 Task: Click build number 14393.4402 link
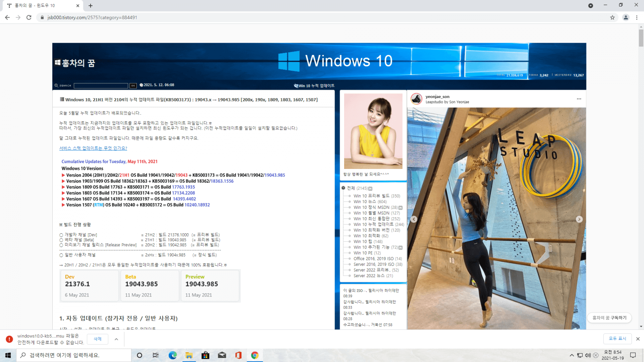(184, 199)
